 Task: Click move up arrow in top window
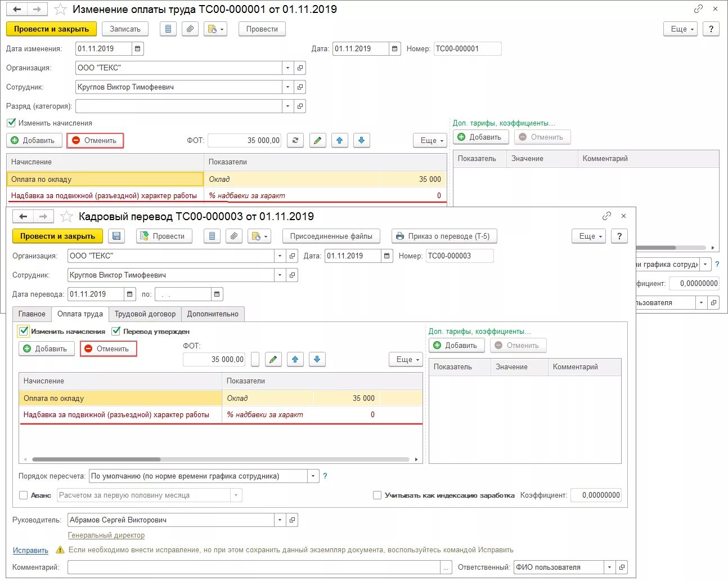click(339, 140)
